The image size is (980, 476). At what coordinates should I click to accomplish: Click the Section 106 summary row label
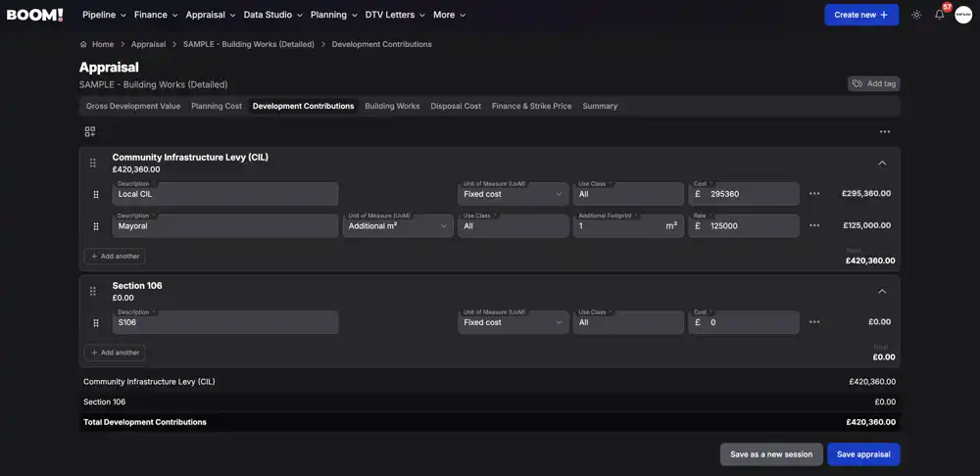pyautogui.click(x=105, y=403)
